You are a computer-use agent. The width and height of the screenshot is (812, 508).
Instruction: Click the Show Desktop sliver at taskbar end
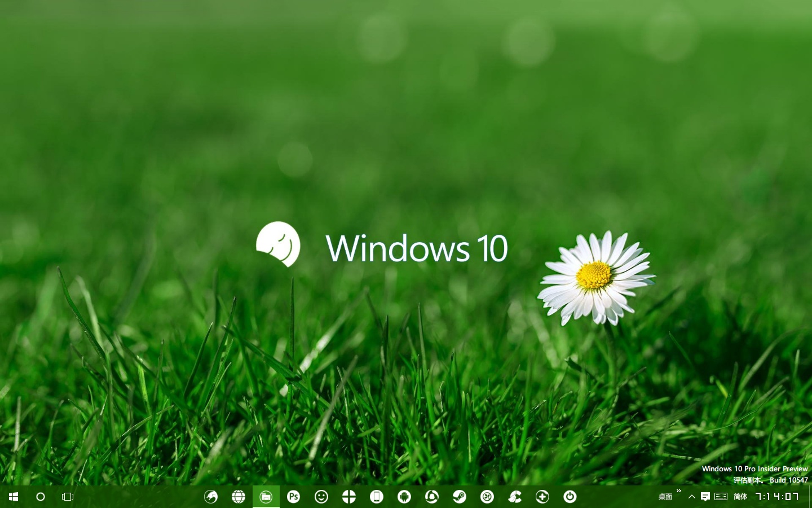click(x=810, y=497)
